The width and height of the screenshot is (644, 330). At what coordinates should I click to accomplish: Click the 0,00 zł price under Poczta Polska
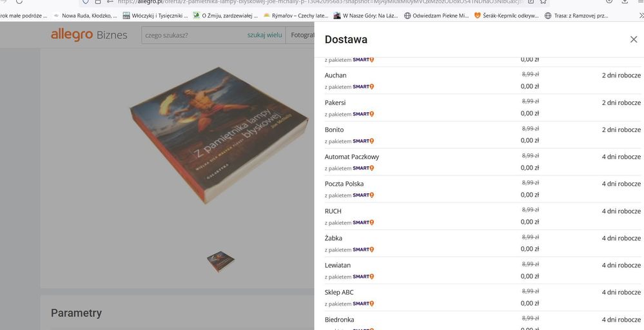tap(530, 195)
